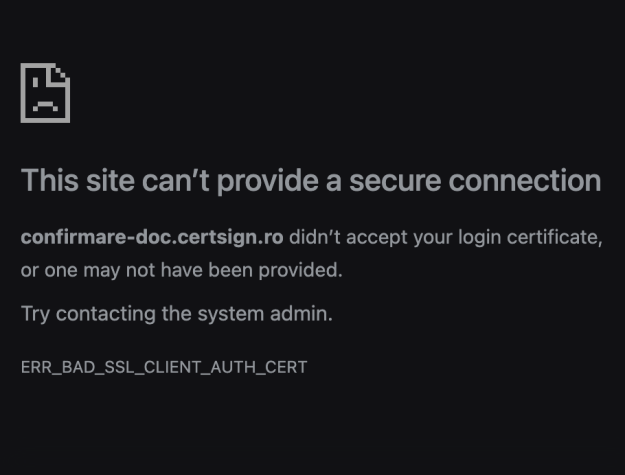Click the sad page error icon
This screenshot has height=475, width=625.
45,93
